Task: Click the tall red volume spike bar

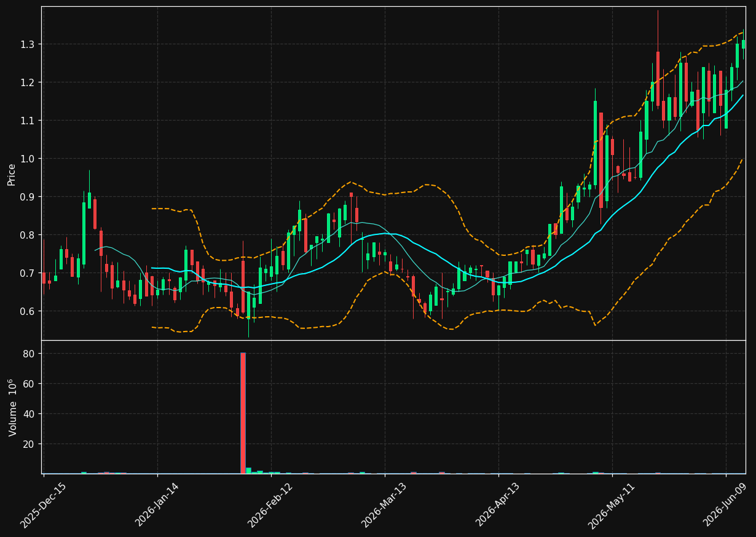Action: click(243, 413)
